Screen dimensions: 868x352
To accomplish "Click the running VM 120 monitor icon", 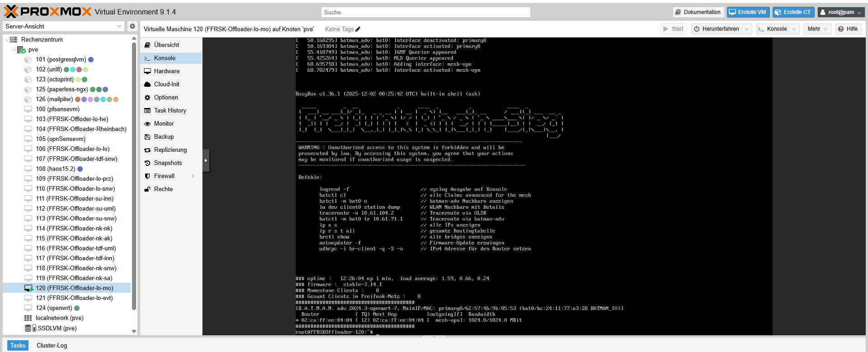I will pos(28,288).
